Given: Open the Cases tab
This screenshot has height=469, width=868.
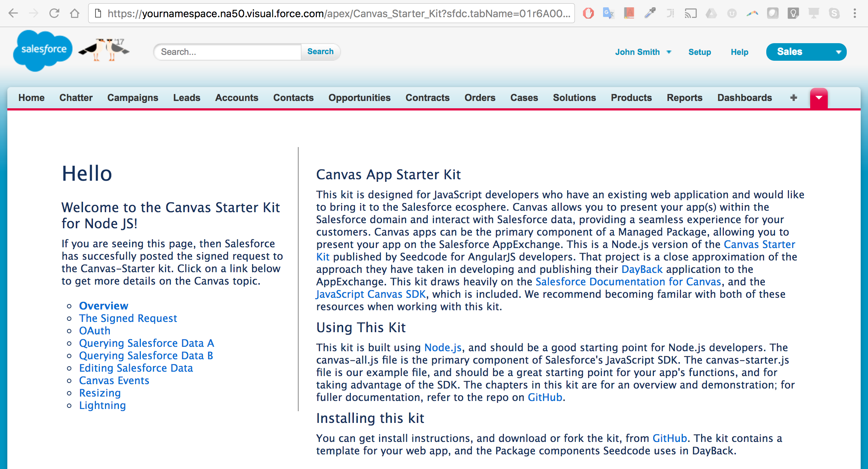Looking at the screenshot, I should pyautogui.click(x=524, y=98).
